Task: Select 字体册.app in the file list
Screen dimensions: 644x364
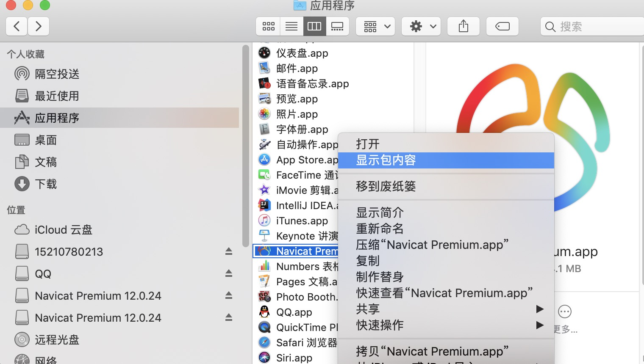Action: pyautogui.click(x=302, y=130)
